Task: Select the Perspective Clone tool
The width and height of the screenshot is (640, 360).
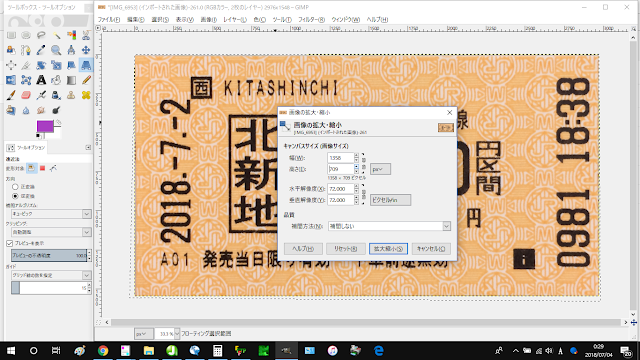Action: tap(11, 110)
